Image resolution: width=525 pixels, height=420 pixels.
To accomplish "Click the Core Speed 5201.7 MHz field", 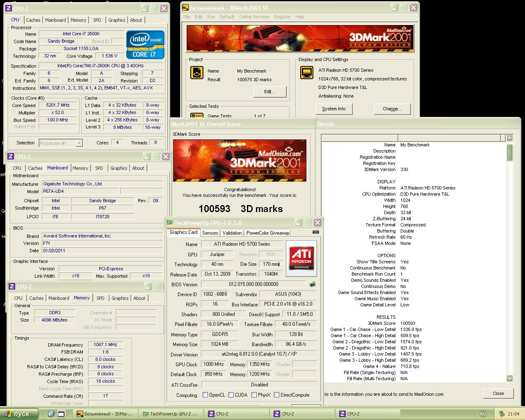I will [x=58, y=105].
